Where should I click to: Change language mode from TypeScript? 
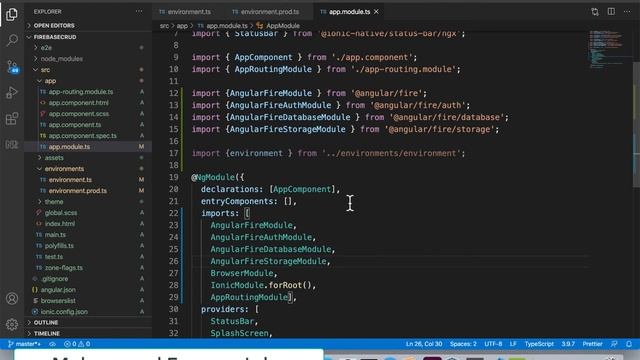click(x=539, y=344)
